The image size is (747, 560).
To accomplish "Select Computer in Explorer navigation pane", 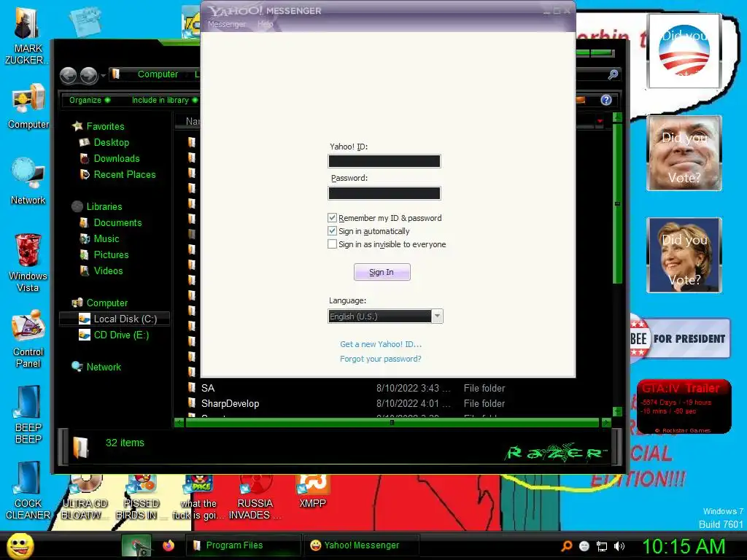I will click(107, 303).
